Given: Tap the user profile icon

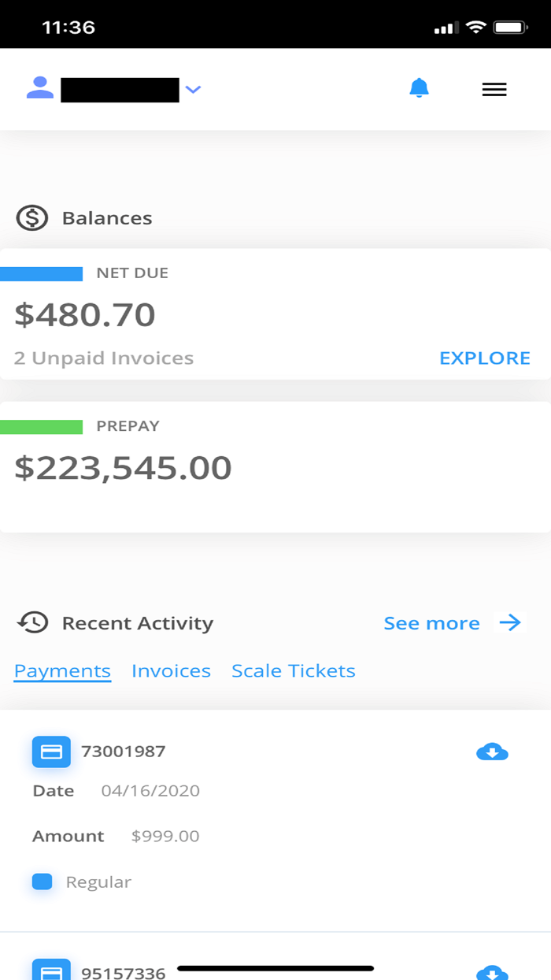Looking at the screenshot, I should click(x=39, y=88).
